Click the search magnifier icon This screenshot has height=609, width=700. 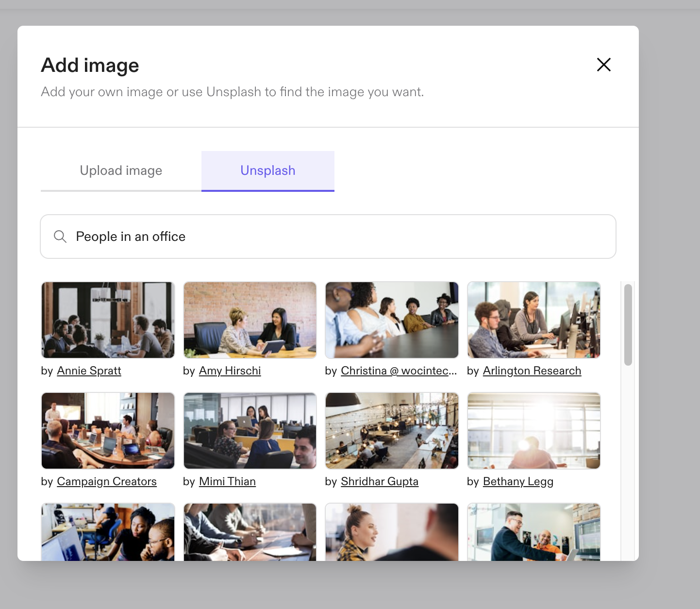click(60, 237)
